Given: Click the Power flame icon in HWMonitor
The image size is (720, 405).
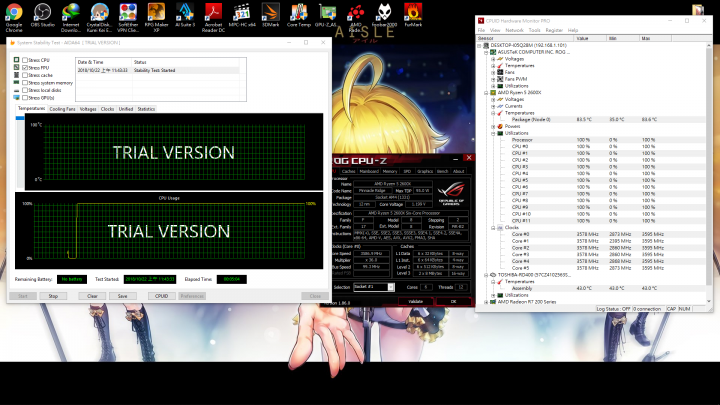Looking at the screenshot, I should [500, 126].
